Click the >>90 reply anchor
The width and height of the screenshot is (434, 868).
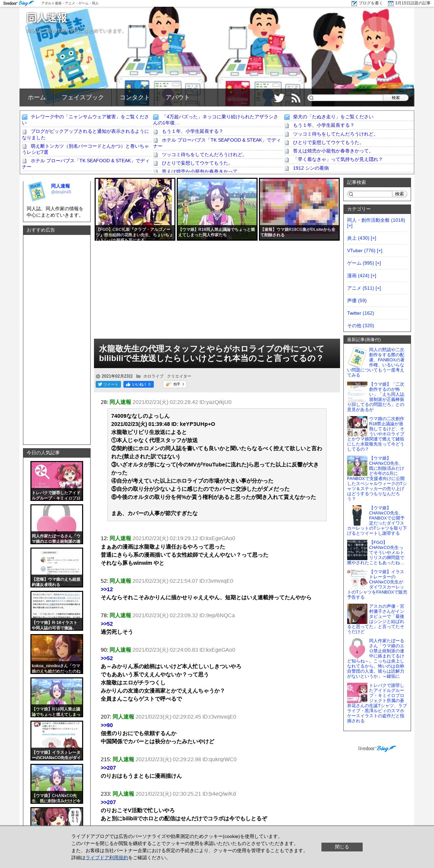click(x=107, y=725)
